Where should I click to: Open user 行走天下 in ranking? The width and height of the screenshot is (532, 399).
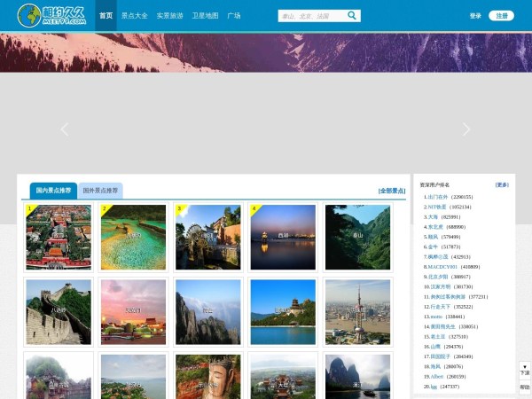[441, 307]
